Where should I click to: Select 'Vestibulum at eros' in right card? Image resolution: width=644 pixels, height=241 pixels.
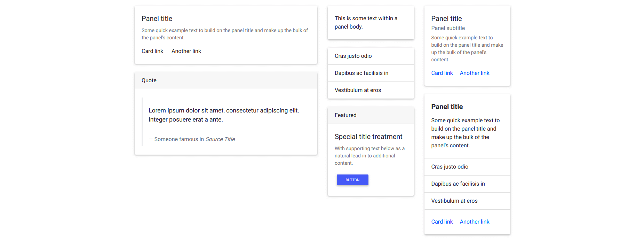467,201
